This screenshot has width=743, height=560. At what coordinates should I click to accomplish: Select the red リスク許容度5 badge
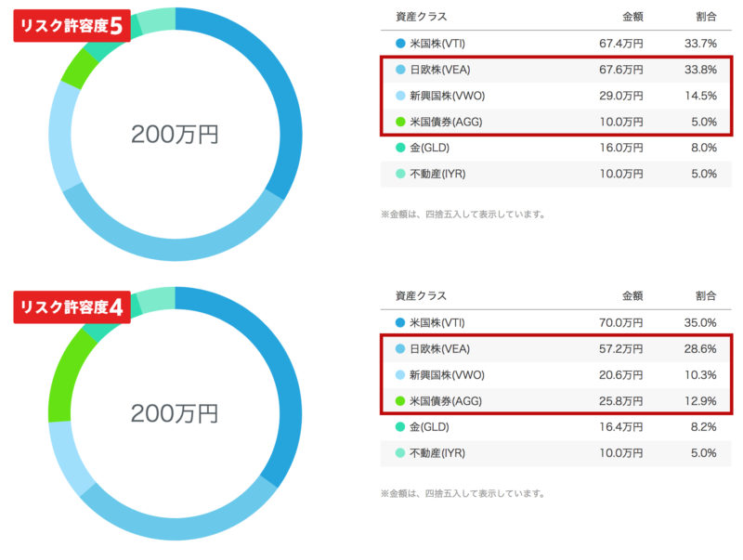[72, 26]
